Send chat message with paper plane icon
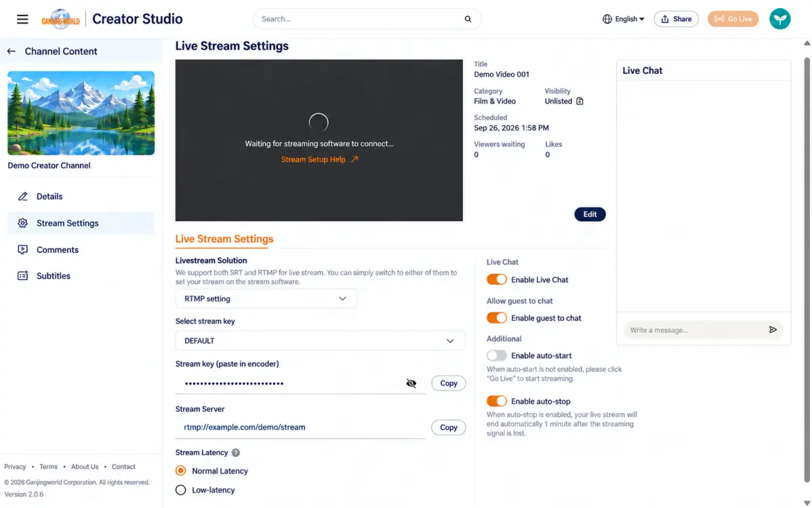The image size is (812, 508). click(x=773, y=330)
